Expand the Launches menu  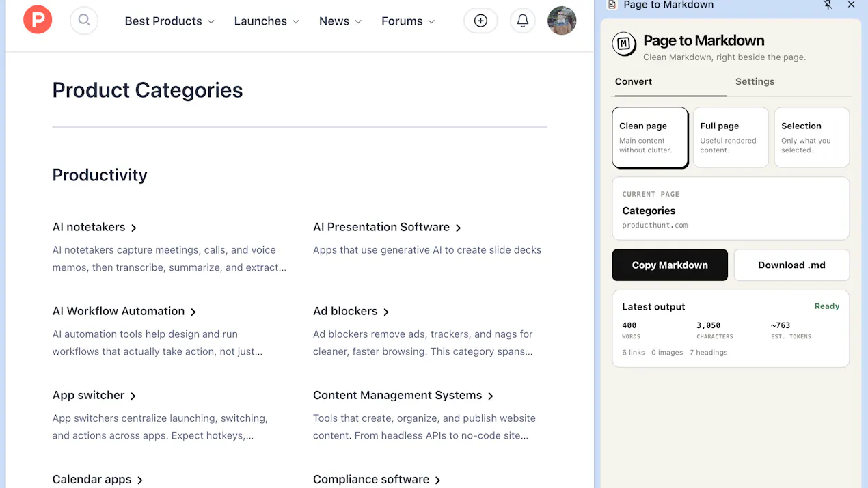[267, 21]
